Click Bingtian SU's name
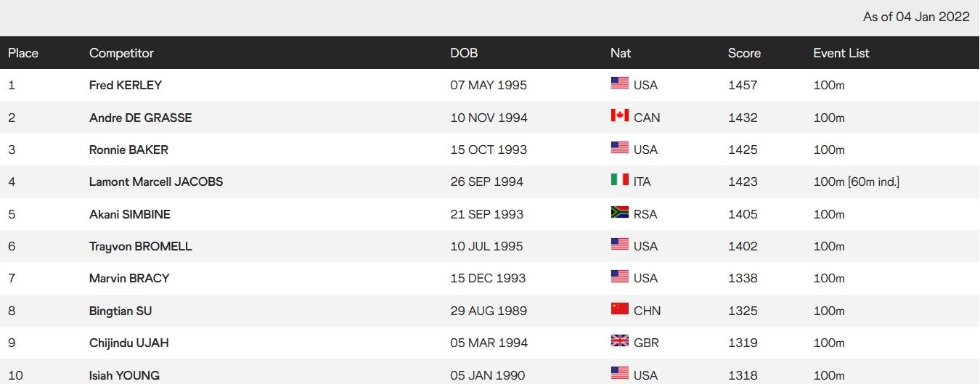 [121, 311]
